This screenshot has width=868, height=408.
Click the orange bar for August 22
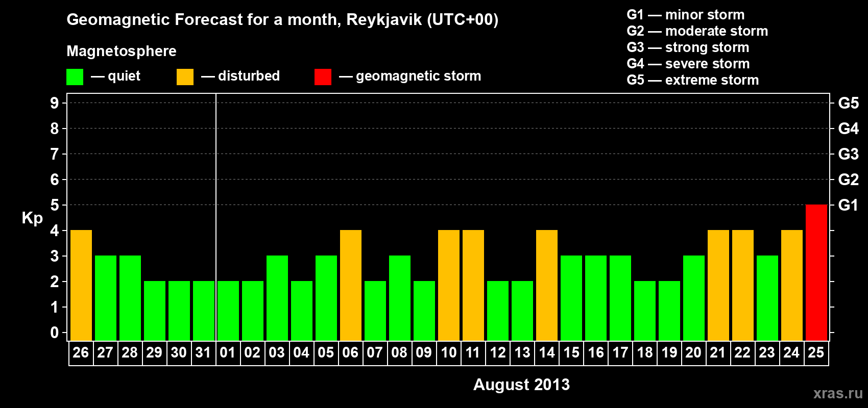pyautogui.click(x=743, y=285)
